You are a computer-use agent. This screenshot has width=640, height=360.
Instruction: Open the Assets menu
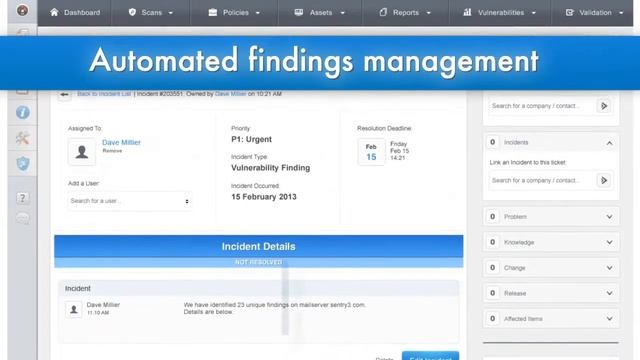(320, 13)
